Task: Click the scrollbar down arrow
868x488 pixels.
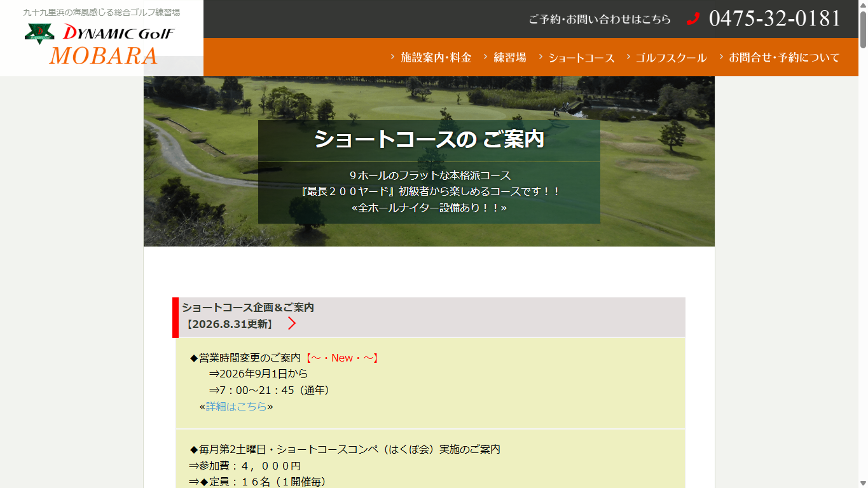Action: [863, 483]
